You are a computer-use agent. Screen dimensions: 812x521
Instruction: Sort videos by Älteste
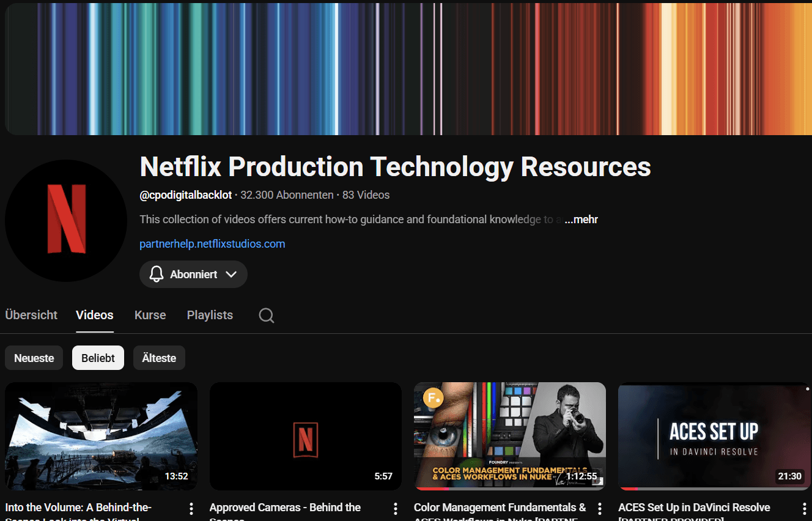tap(159, 358)
